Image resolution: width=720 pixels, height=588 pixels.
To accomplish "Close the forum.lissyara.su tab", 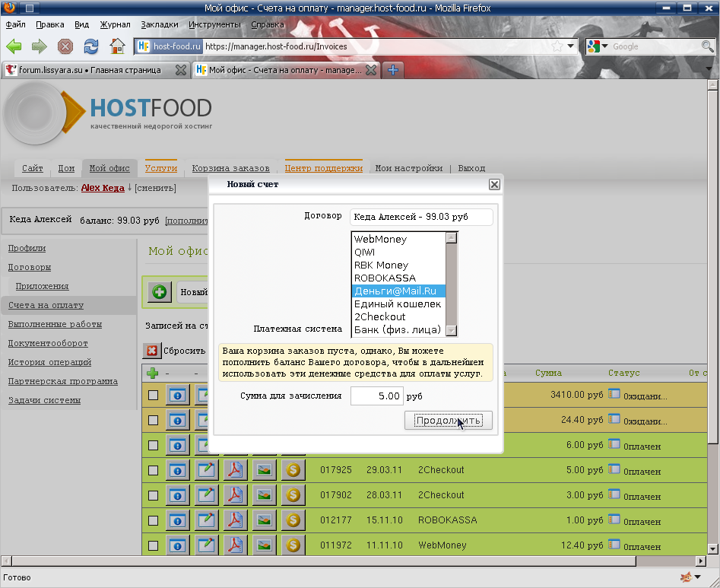I will [x=181, y=70].
